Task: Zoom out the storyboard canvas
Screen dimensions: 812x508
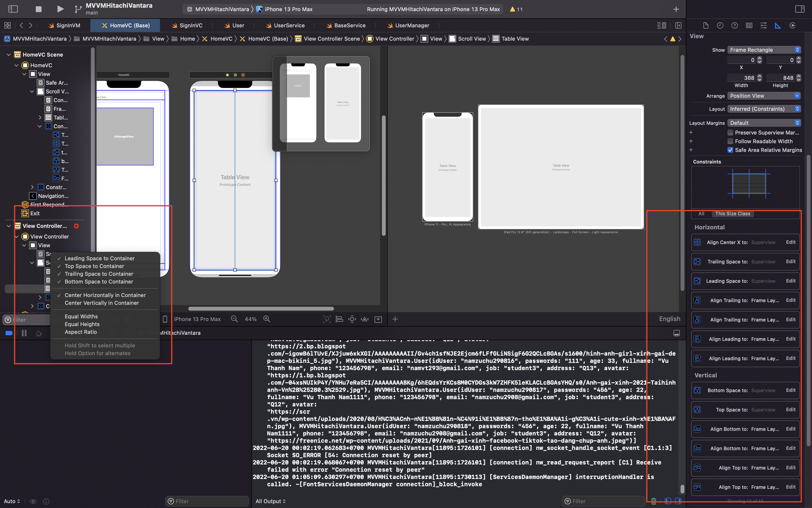Action: point(235,319)
